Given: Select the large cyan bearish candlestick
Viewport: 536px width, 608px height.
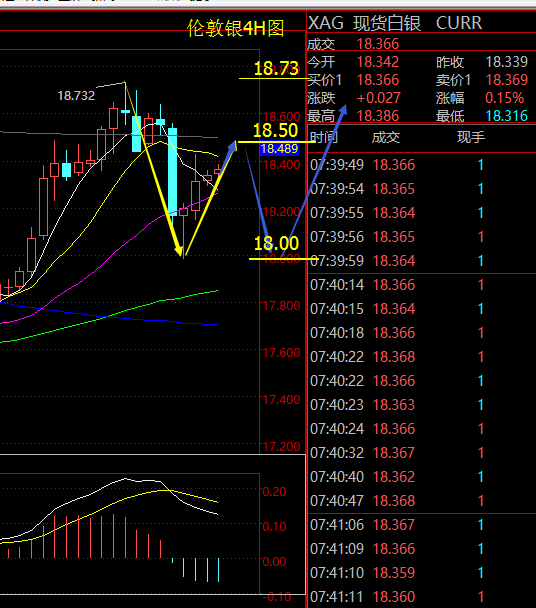Looking at the screenshot, I should 173,171.
